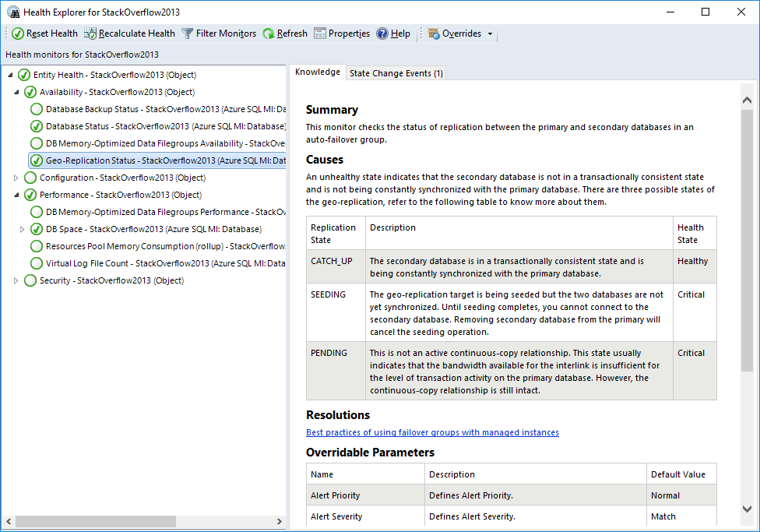Click the Overridable Parameters heading

[371, 453]
